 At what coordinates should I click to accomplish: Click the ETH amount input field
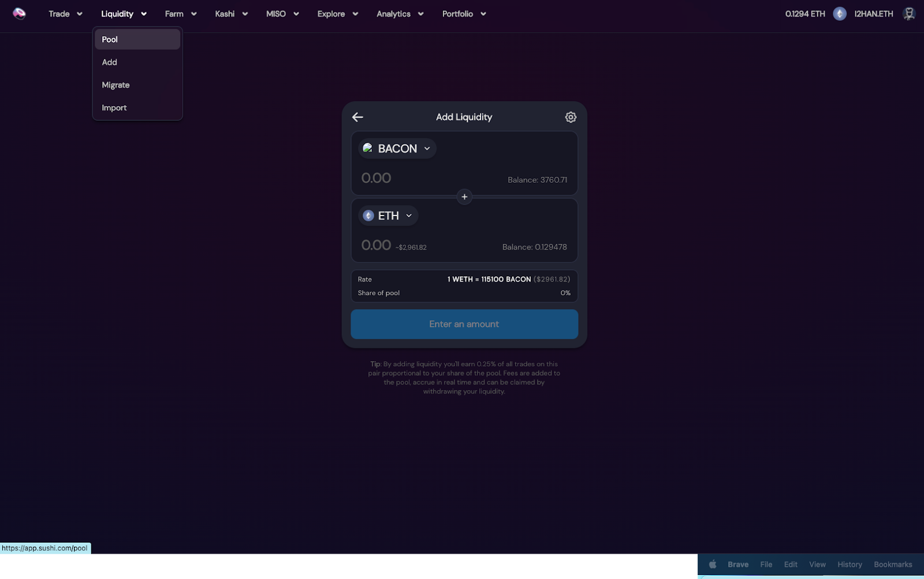pos(377,245)
